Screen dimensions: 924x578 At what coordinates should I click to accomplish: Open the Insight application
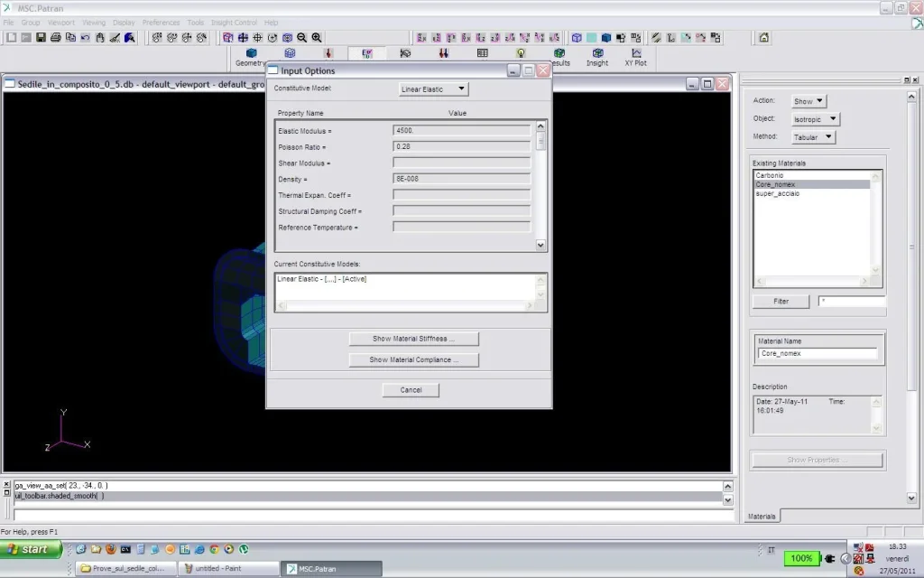pos(597,57)
